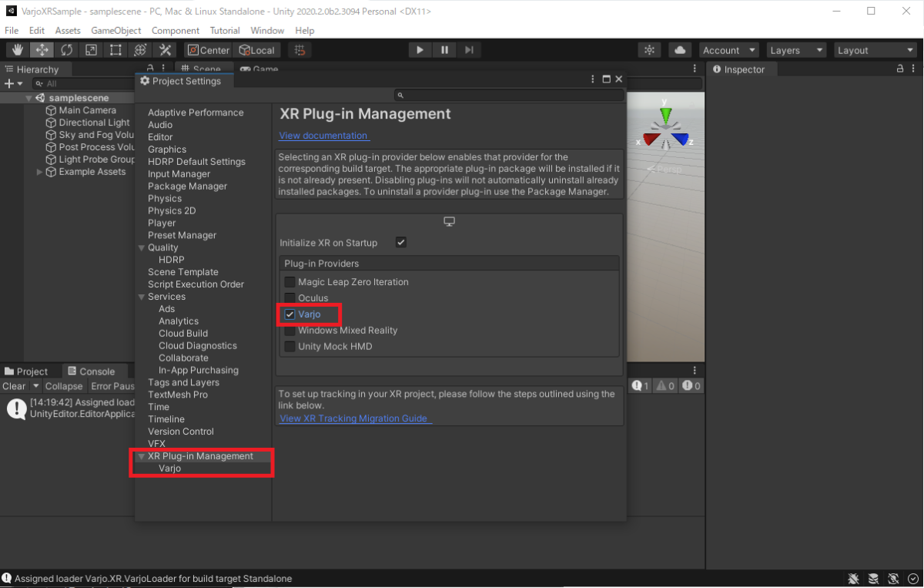Open Inspector panel options menu
924x588 pixels.
[x=915, y=69]
